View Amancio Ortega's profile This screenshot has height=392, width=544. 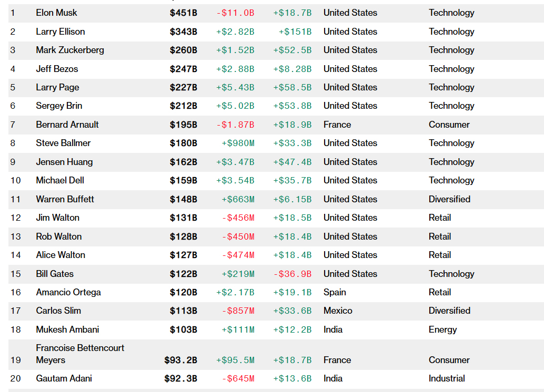click(x=68, y=292)
